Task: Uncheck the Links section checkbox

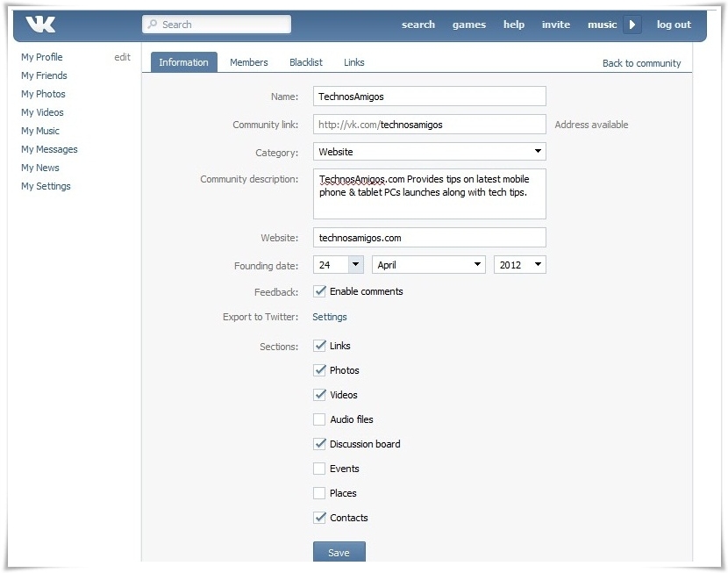Action: (319, 346)
